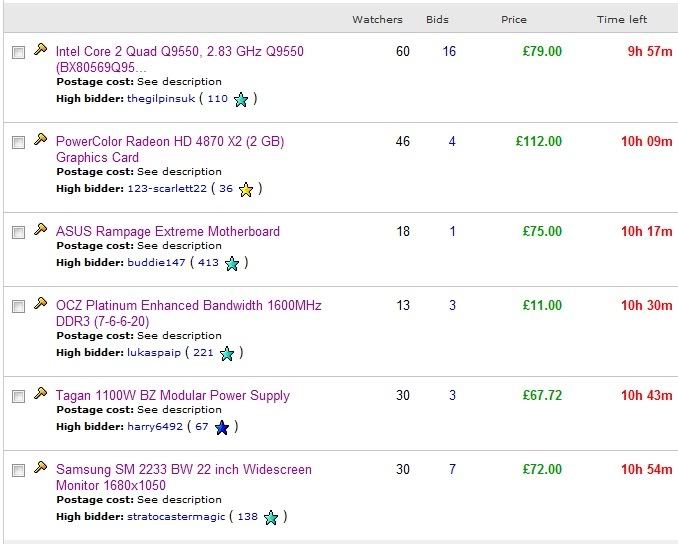This screenshot has width=678, height=544.
Task: Select the checkbox for Tagan 1100W Power Supply
Action: [19, 397]
